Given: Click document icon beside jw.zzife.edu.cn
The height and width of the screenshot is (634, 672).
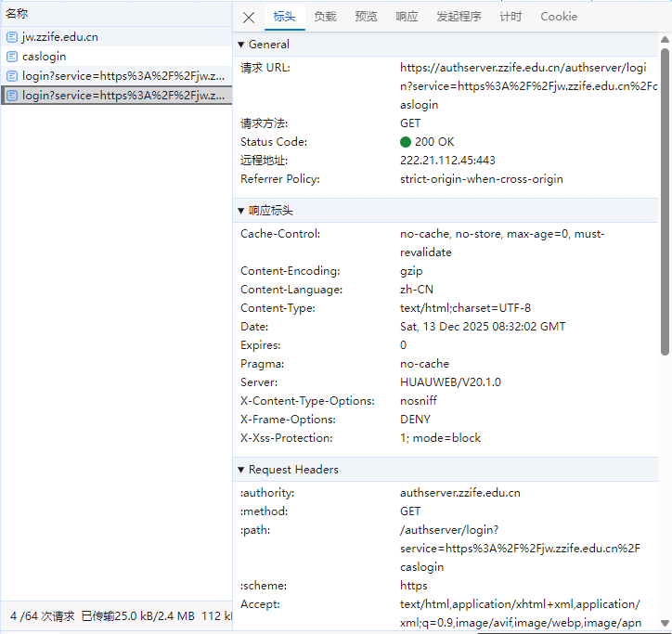Looking at the screenshot, I should pos(12,37).
